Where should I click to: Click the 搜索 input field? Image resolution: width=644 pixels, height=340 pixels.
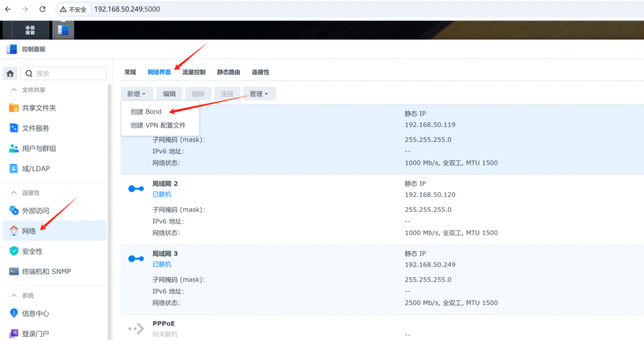67,74
